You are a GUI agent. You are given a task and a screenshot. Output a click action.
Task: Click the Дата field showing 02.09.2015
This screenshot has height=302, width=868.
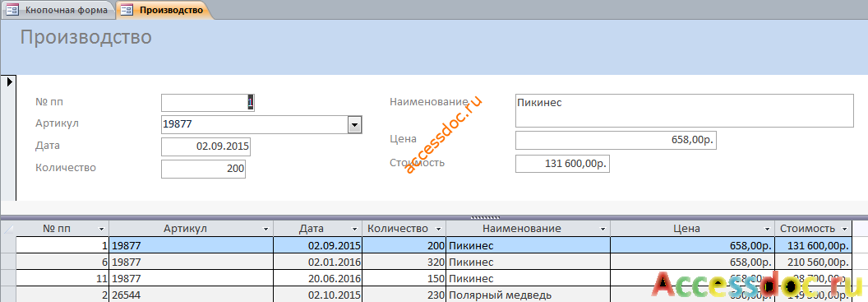click(205, 147)
